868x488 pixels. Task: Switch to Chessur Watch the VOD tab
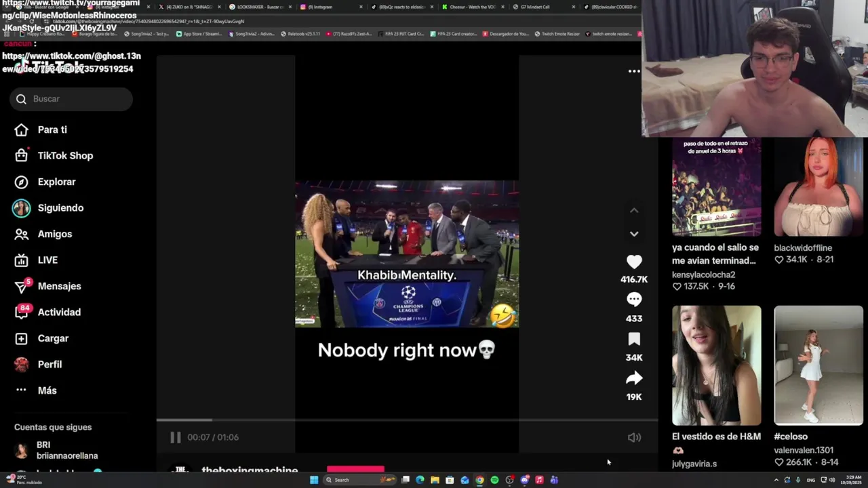click(x=472, y=7)
